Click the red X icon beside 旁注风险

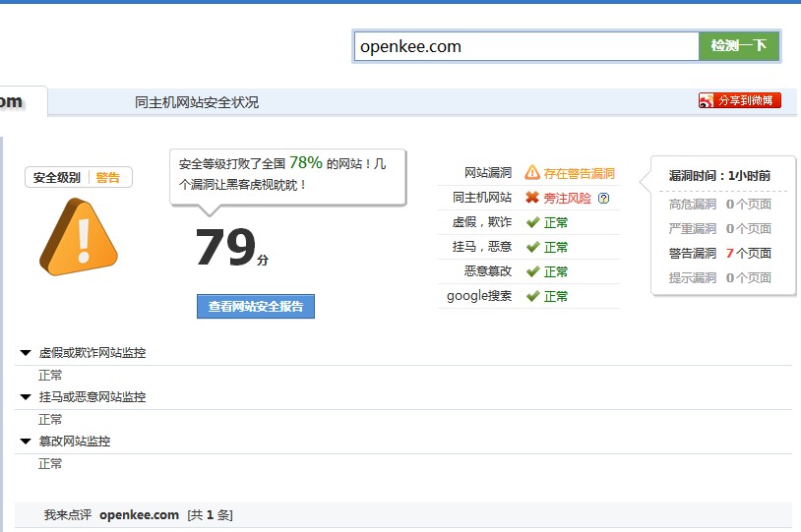coord(532,198)
